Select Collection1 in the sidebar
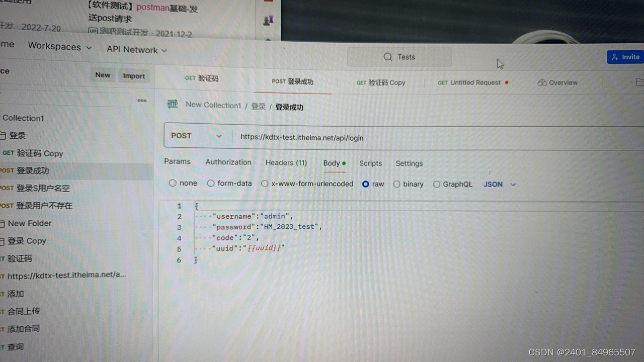Image resolution: width=644 pixels, height=362 pixels. click(23, 118)
